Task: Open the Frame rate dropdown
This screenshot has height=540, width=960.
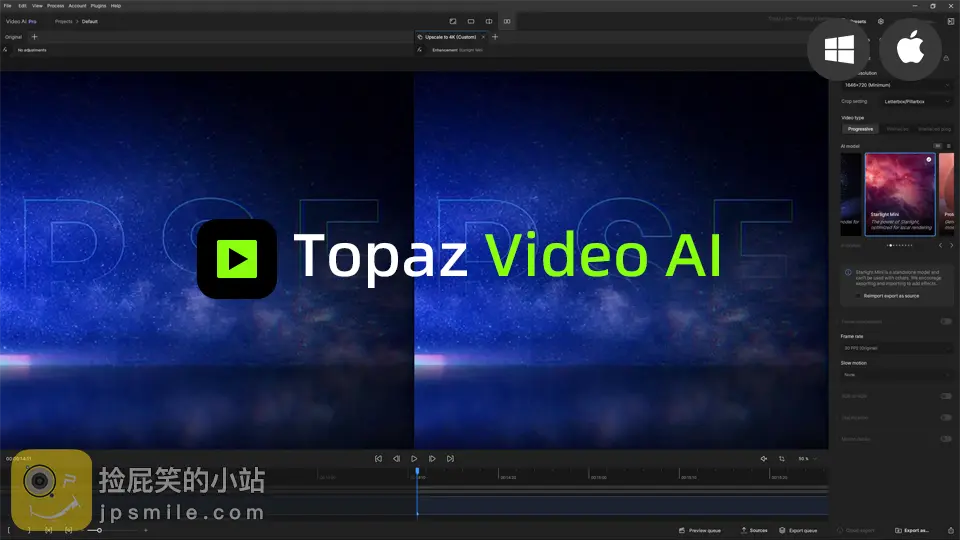Action: (x=896, y=348)
